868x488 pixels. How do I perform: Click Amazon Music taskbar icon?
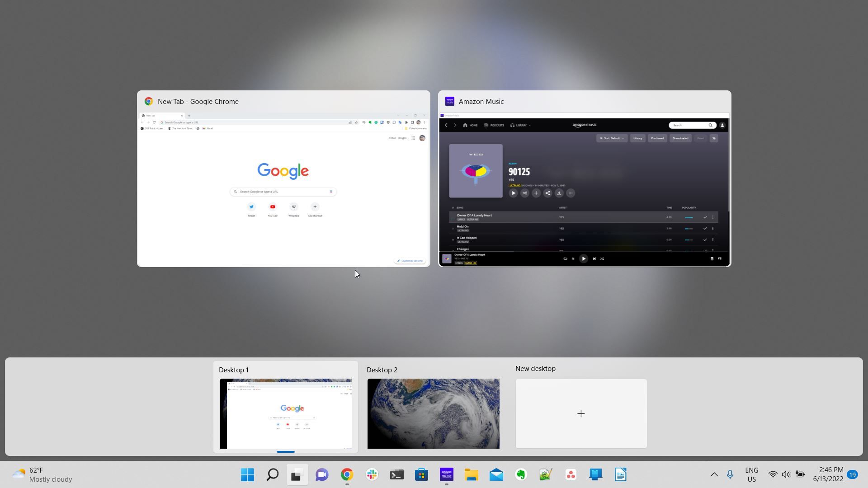coord(446,474)
